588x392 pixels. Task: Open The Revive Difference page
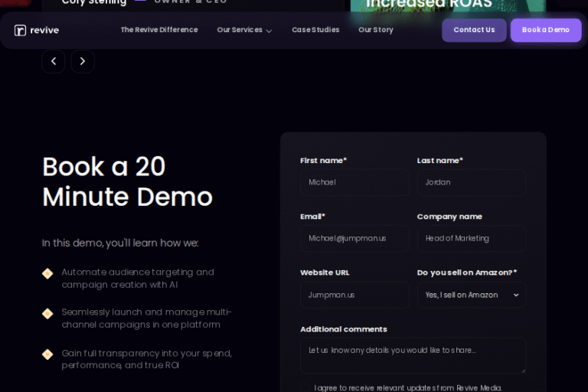(x=158, y=30)
